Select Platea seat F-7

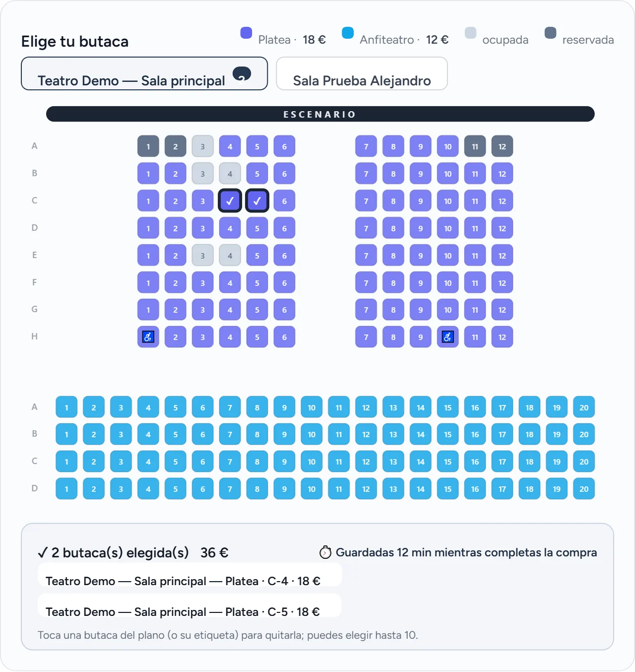coord(366,283)
